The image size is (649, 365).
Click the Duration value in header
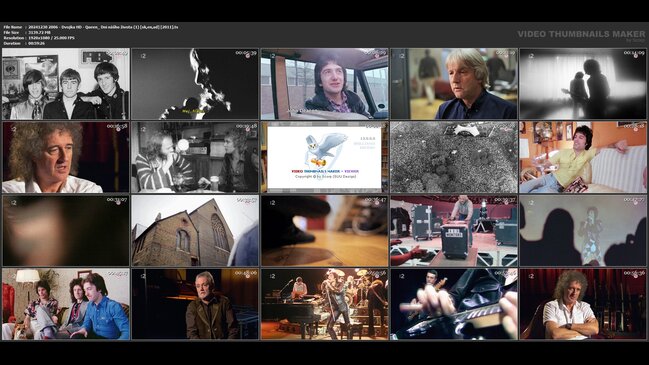tap(36, 43)
